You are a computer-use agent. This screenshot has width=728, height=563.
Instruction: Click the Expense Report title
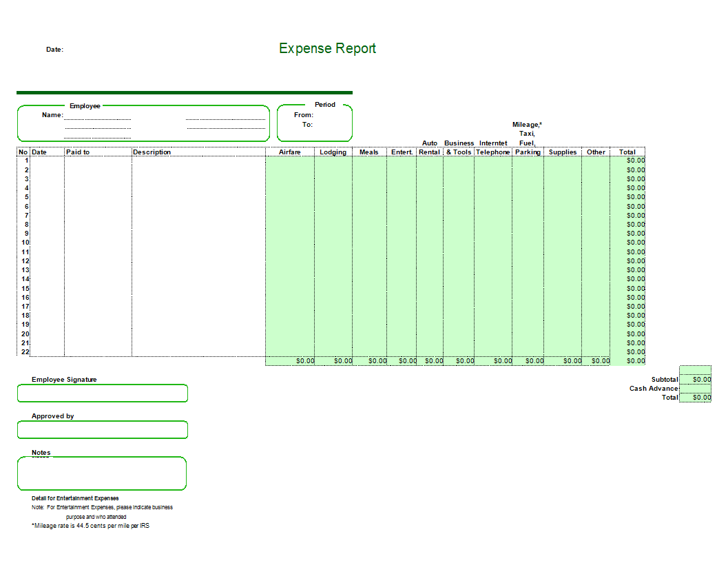click(327, 48)
